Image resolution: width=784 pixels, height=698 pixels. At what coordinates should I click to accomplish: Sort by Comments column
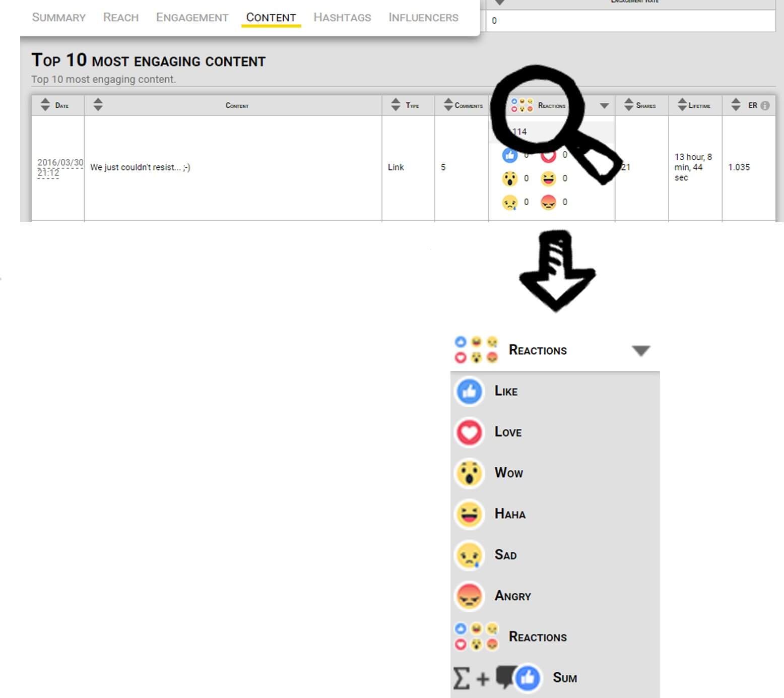coord(448,105)
